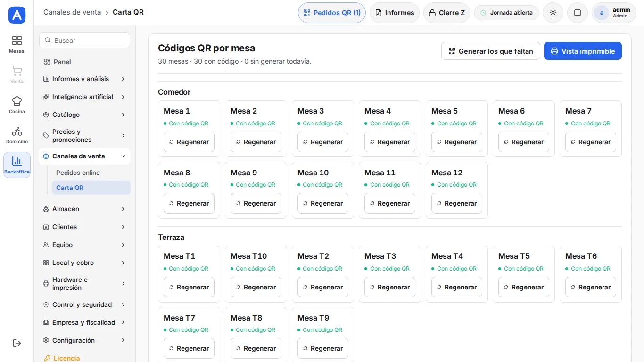This screenshot has height=362, width=644.
Task: Regenerate QR code for Mesa 1
Action: coord(189,142)
